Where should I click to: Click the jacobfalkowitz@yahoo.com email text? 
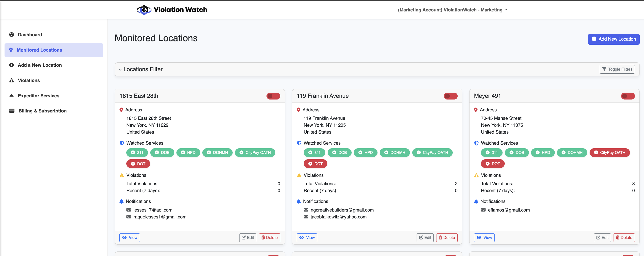(338, 217)
